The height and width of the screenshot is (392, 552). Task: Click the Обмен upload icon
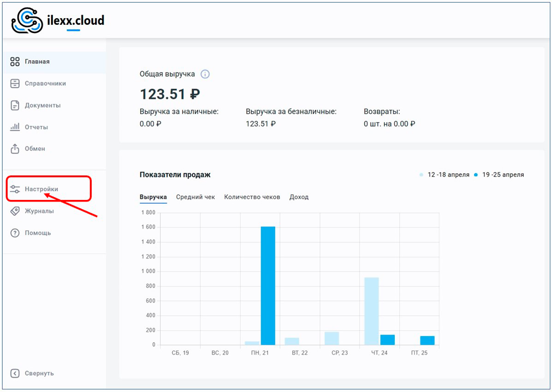click(x=15, y=149)
